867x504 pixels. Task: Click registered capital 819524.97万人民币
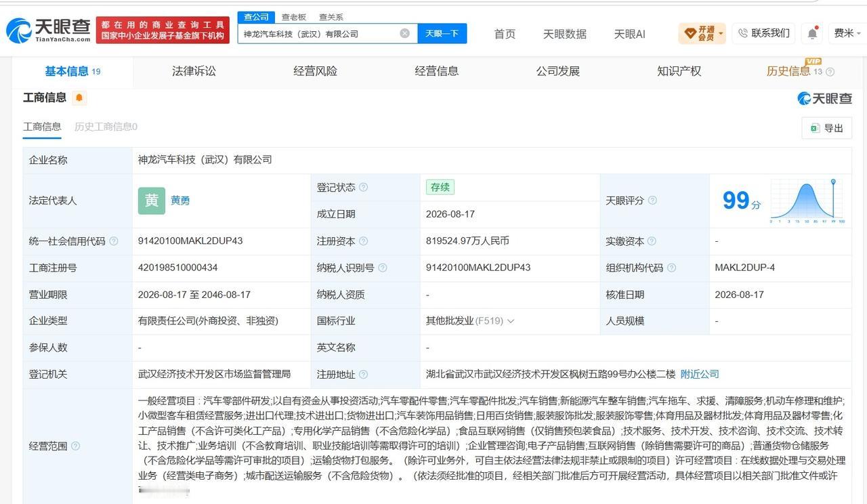coord(467,240)
